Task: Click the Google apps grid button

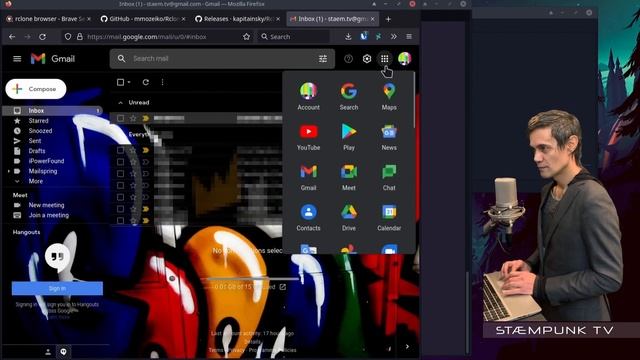Action: pos(384,59)
